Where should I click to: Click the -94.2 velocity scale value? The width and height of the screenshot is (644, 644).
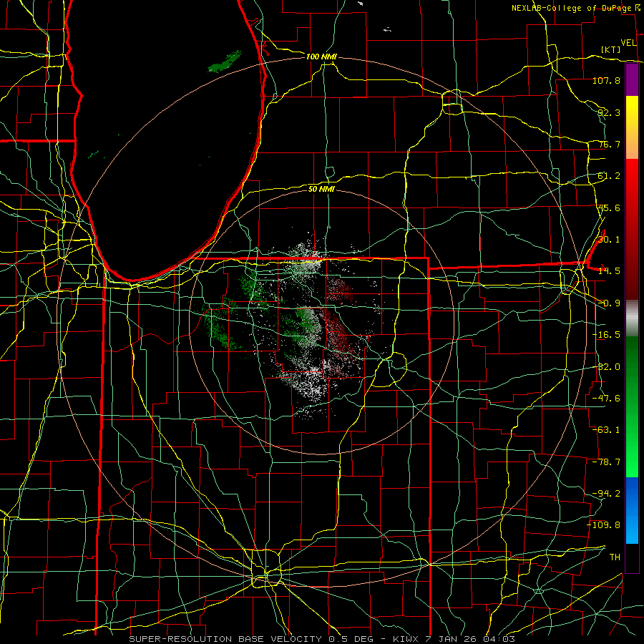click(x=606, y=493)
